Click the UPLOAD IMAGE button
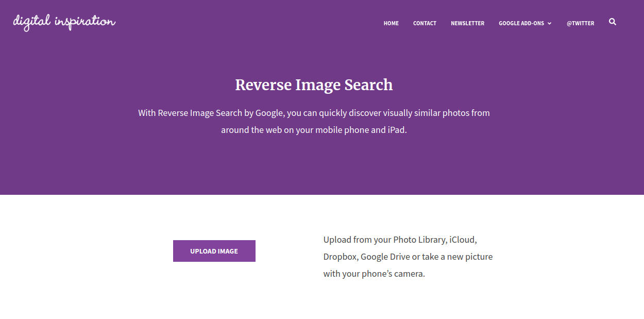Screen dimensions: 644x319 tap(214, 251)
